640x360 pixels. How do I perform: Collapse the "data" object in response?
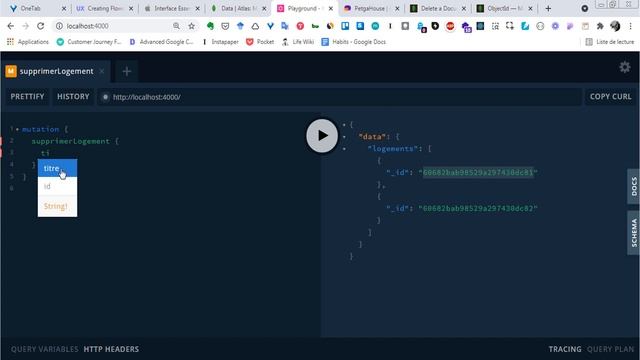coord(344,137)
